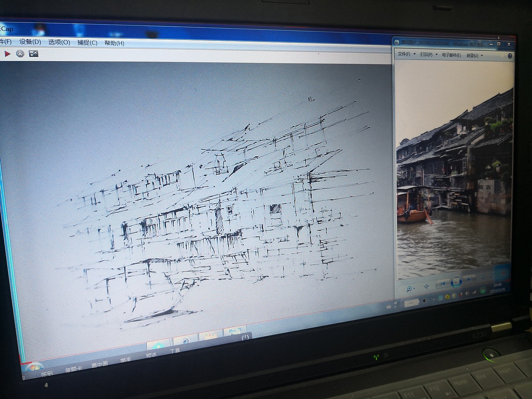The height and width of the screenshot is (399, 532).
Task: Go to next image in Photo Viewer
Action: pyautogui.click(x=469, y=279)
